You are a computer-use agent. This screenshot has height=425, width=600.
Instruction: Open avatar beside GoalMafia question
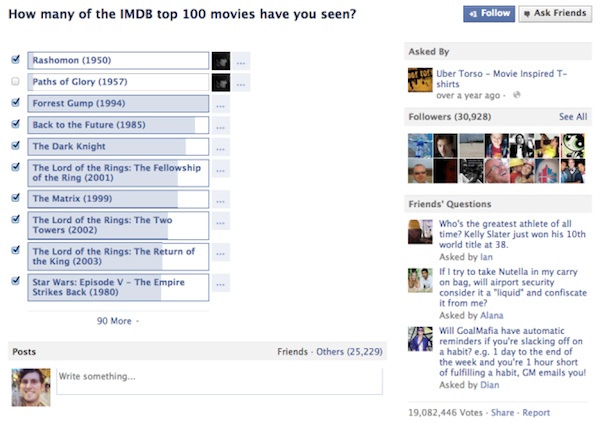click(x=420, y=339)
